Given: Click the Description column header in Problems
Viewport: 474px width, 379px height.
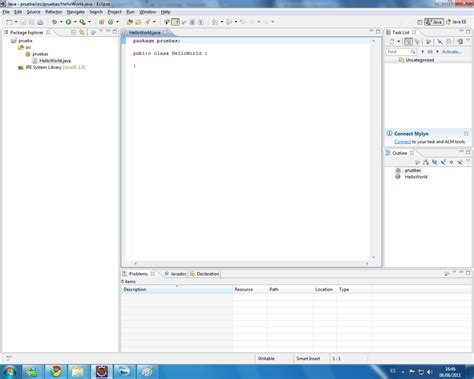Looking at the screenshot, I should 177,289.
